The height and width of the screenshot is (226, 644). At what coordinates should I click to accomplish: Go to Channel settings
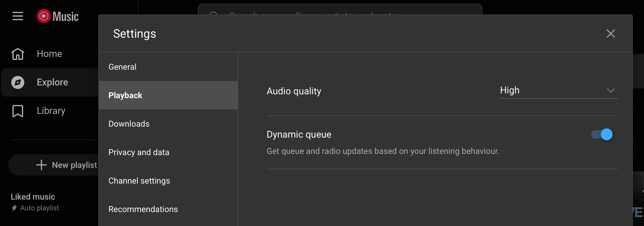pos(168,181)
